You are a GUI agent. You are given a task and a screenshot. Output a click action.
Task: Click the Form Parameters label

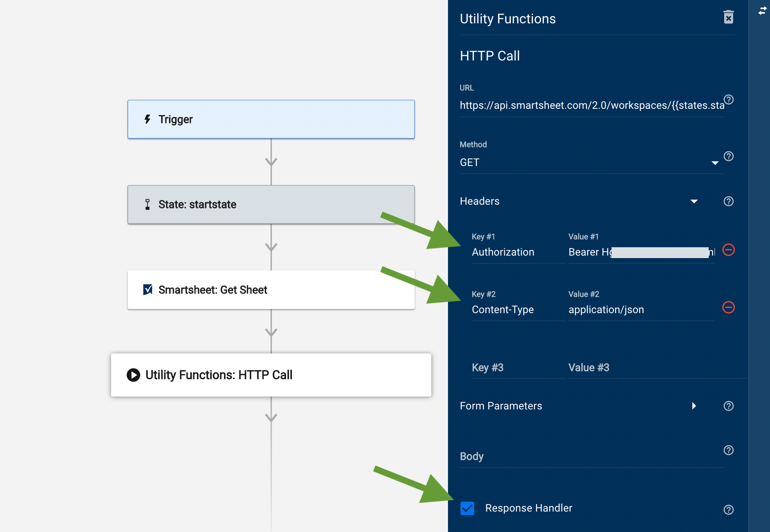coord(501,406)
